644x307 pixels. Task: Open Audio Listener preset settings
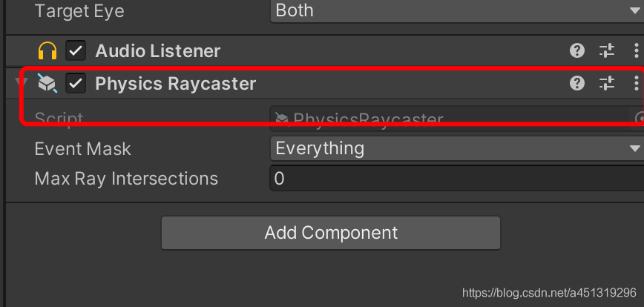607,50
